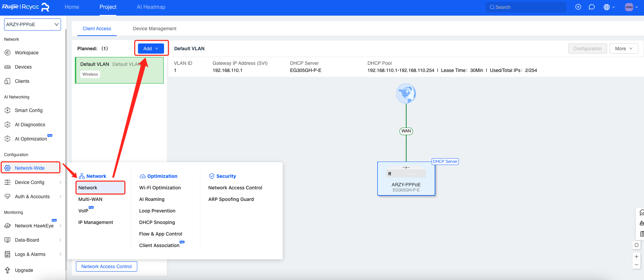The image size is (644, 280).
Task: Open the More dropdown
Action: tap(624, 49)
